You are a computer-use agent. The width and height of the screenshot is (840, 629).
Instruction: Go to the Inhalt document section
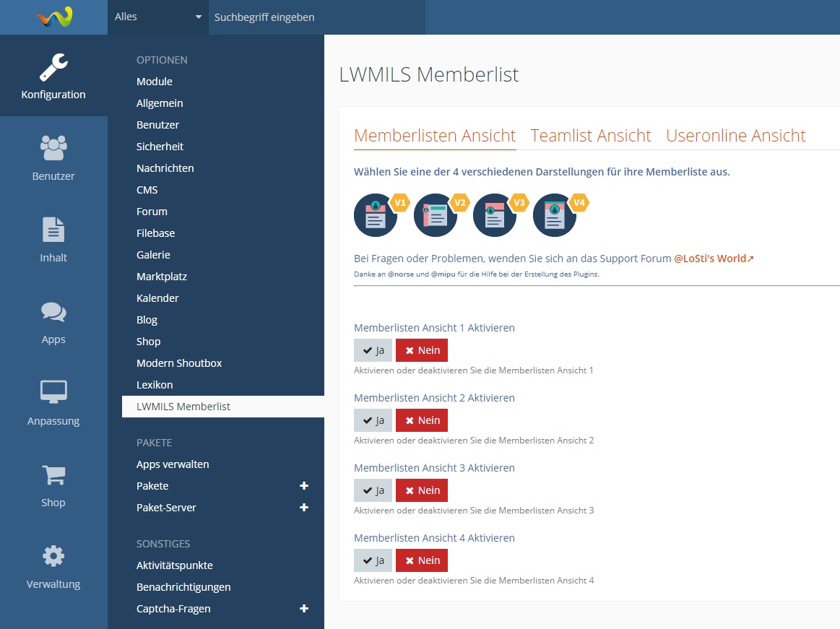[53, 239]
